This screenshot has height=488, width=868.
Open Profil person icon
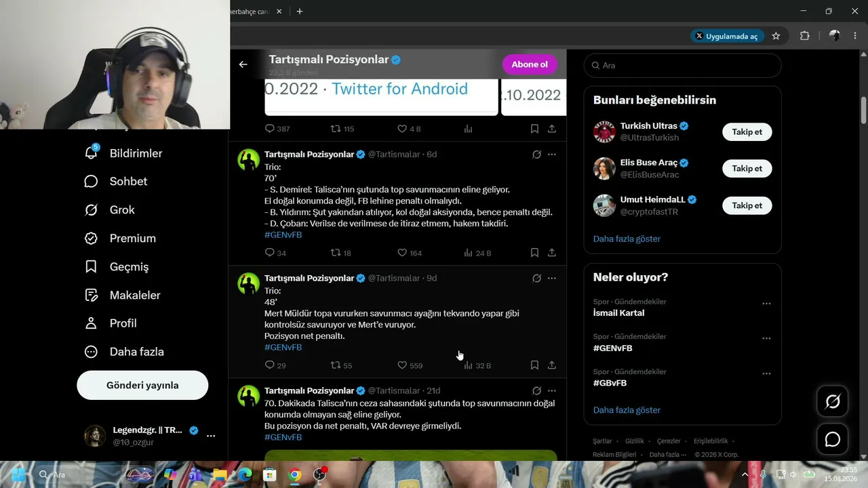pyautogui.click(x=91, y=323)
